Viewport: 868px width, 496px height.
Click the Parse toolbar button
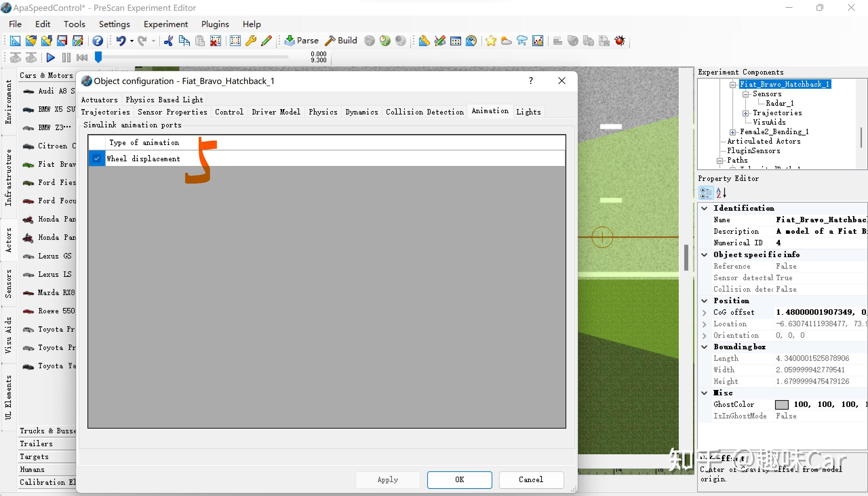click(x=301, y=41)
